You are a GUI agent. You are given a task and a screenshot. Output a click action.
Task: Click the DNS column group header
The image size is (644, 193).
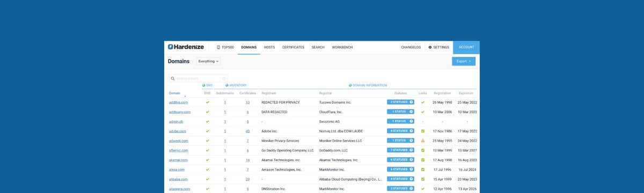click(207, 85)
